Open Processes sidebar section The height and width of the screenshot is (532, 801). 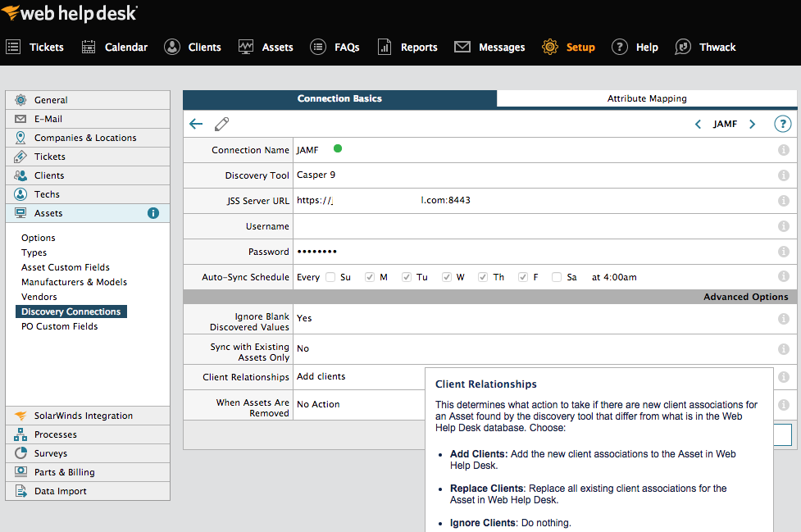[88, 434]
